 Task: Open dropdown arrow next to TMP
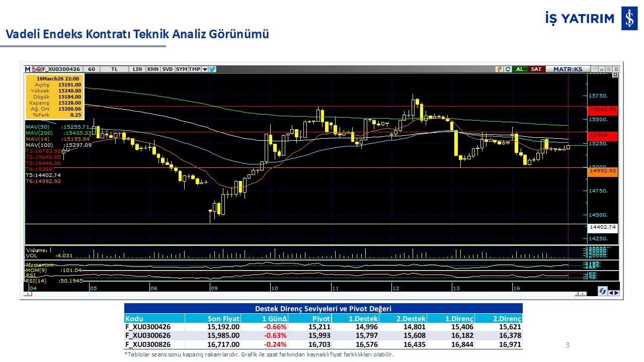pyautogui.click(x=205, y=69)
